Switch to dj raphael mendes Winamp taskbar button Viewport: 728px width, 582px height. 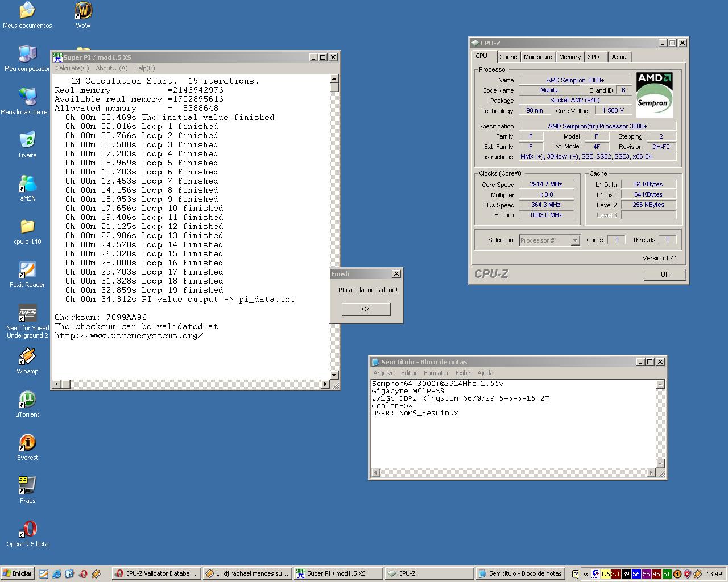pyautogui.click(x=247, y=574)
